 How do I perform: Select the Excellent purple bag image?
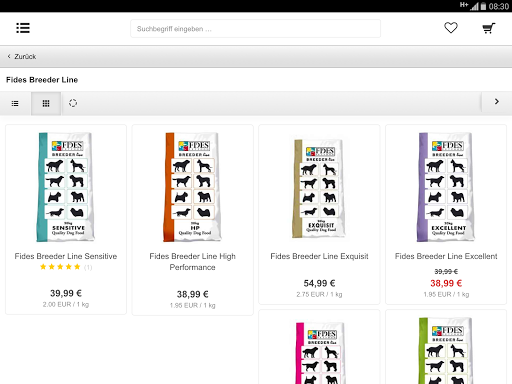point(446,187)
